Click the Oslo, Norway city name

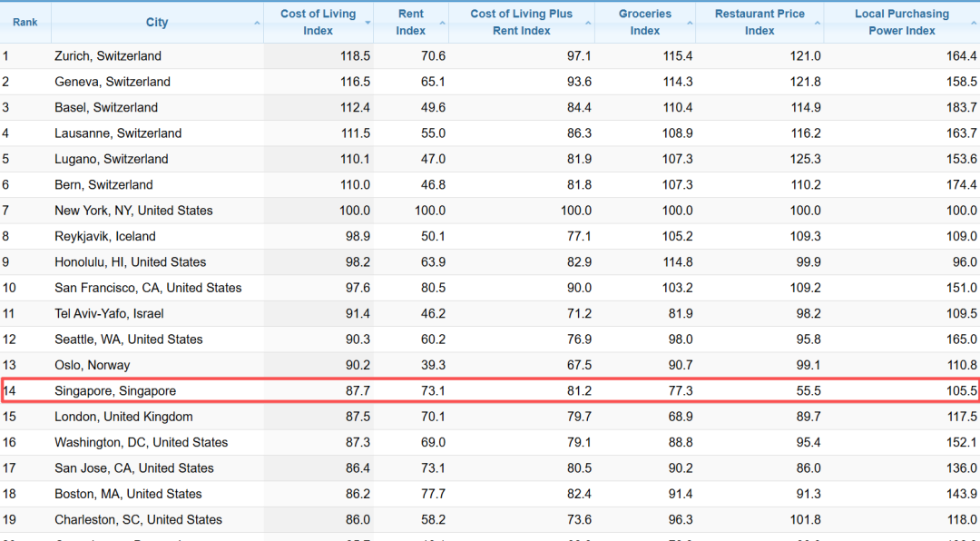[93, 365]
